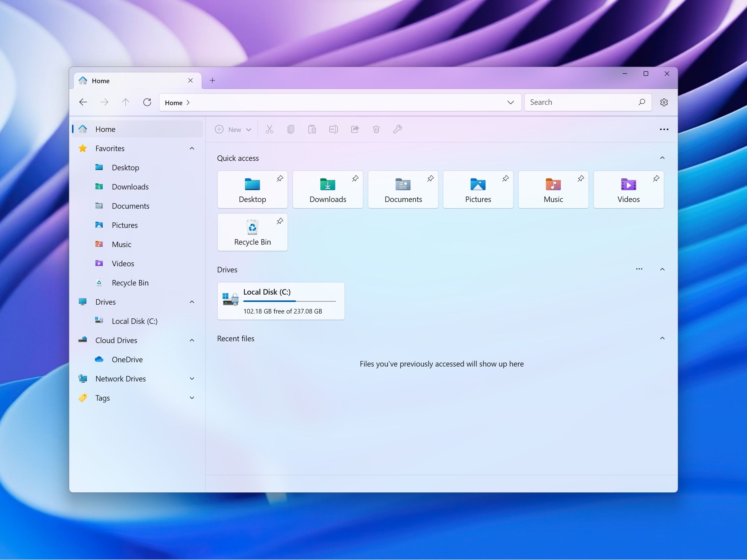
Task: Open the Local Disk (C:) drive card
Action: 281,301
